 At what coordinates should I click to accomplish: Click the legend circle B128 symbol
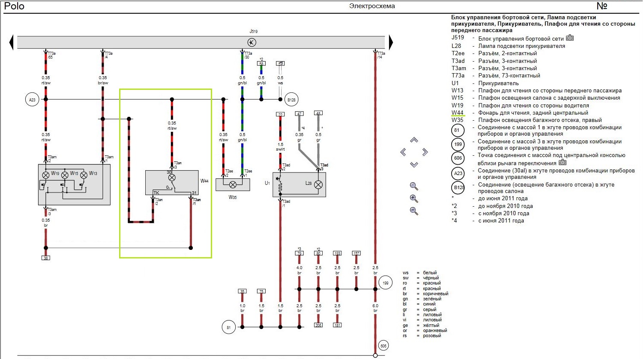[458, 187]
